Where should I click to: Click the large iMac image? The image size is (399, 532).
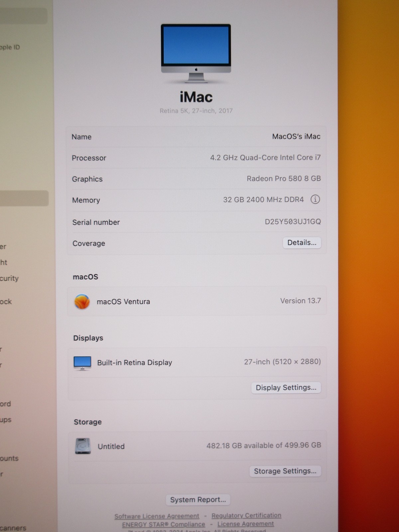(x=196, y=53)
